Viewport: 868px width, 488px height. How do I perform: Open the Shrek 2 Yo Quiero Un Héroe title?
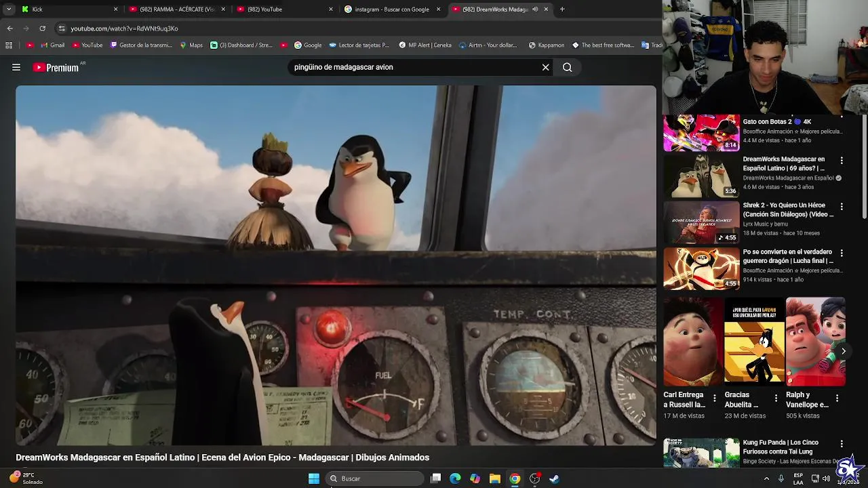(788, 209)
